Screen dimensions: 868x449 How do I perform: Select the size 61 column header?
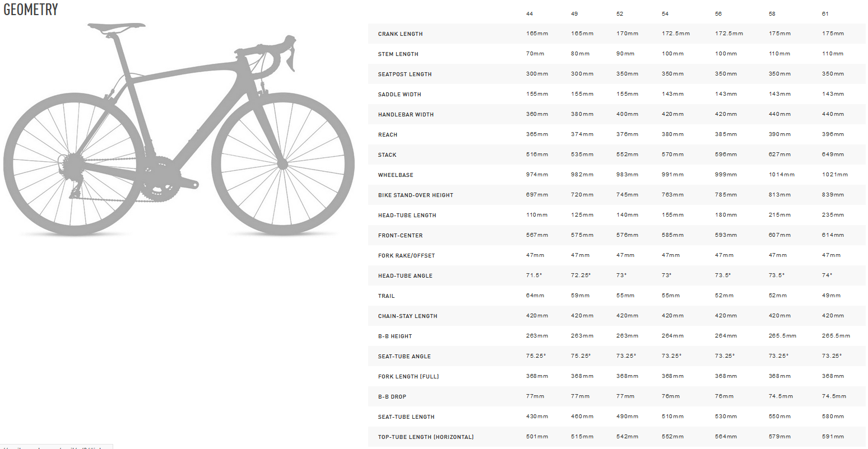click(x=825, y=13)
